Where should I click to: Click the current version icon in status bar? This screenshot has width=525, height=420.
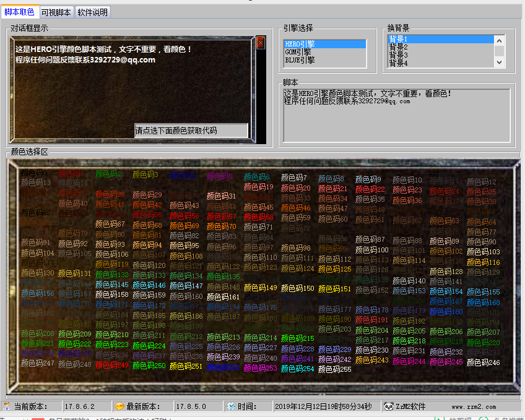(6, 406)
